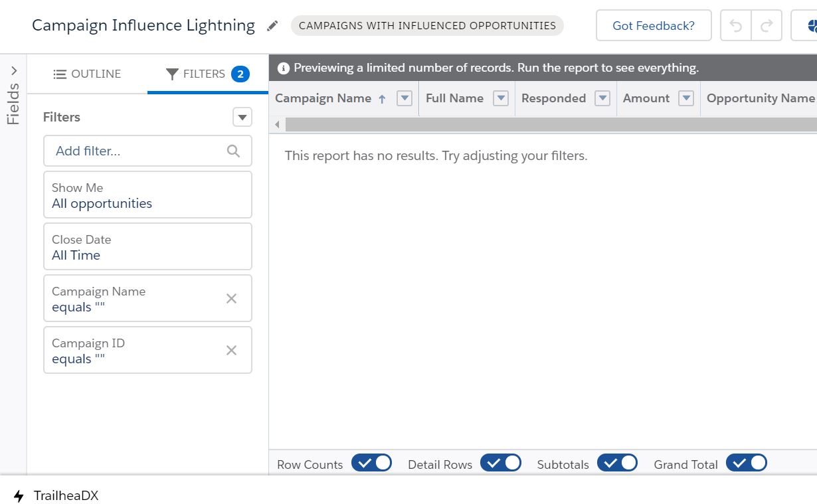Switch to the Outline tab
Viewport: 817px width, 504px height.
(87, 74)
